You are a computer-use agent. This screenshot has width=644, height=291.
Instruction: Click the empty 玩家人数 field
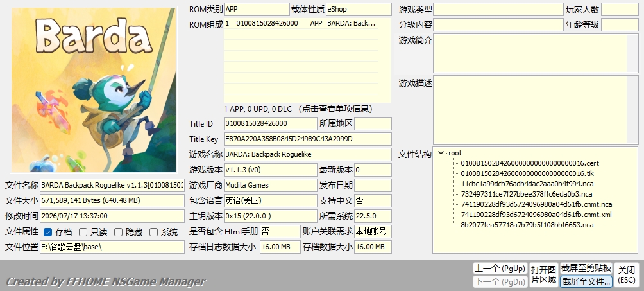[620, 10]
